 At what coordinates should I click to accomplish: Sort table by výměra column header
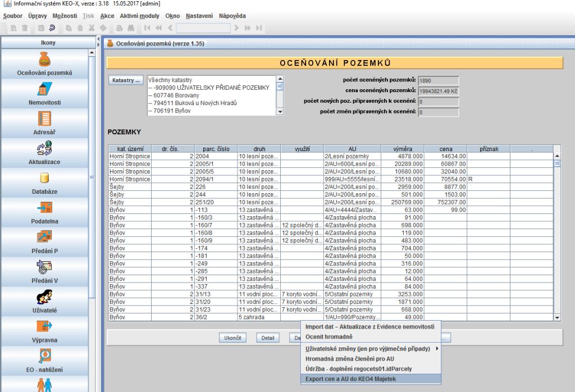tap(403, 149)
